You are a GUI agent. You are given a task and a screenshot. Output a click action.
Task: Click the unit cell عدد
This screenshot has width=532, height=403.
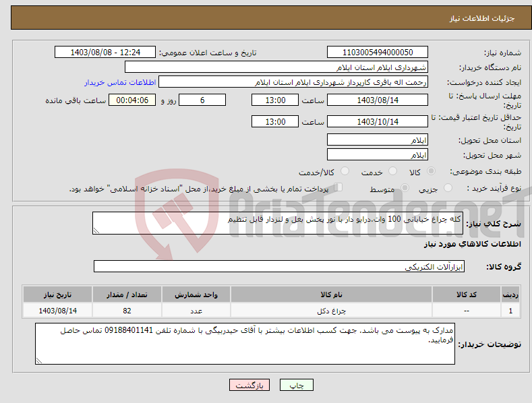(196, 311)
